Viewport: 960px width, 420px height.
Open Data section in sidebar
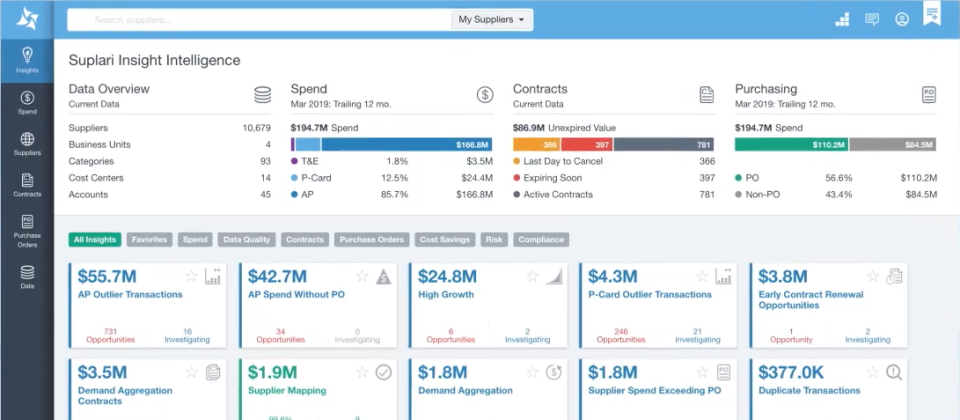(27, 277)
